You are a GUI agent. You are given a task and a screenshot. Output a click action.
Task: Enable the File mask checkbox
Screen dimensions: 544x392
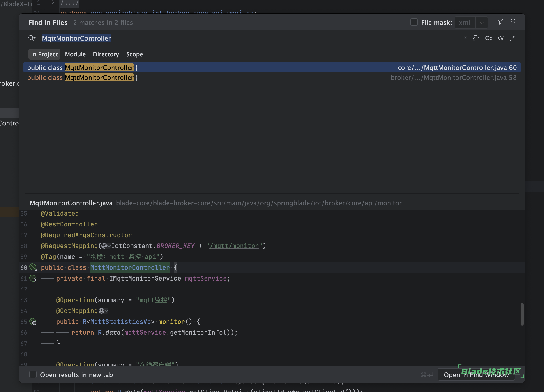(x=414, y=22)
